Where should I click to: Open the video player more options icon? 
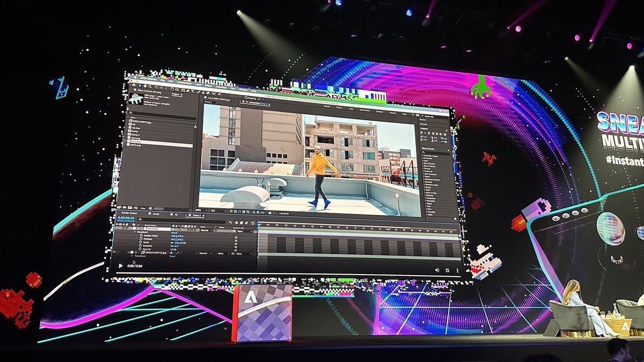[459, 270]
